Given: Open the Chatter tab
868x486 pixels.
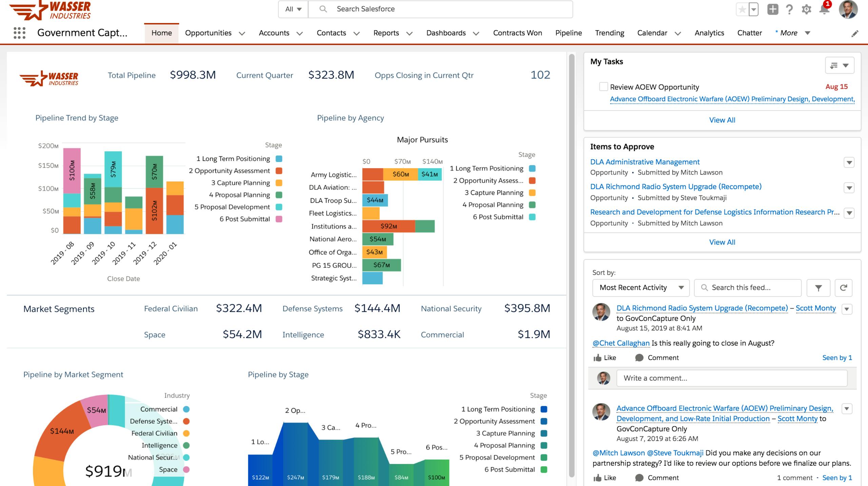Looking at the screenshot, I should tap(749, 33).
